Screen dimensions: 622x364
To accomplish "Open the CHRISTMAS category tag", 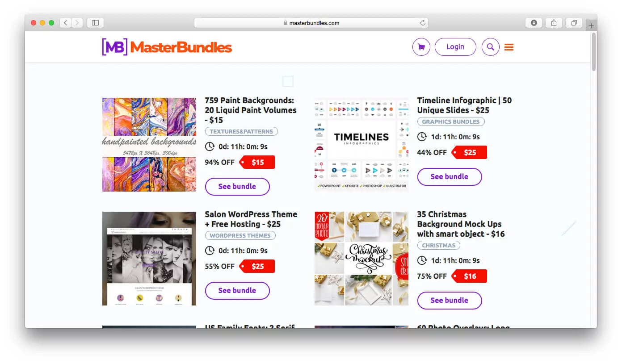I will 439,245.
